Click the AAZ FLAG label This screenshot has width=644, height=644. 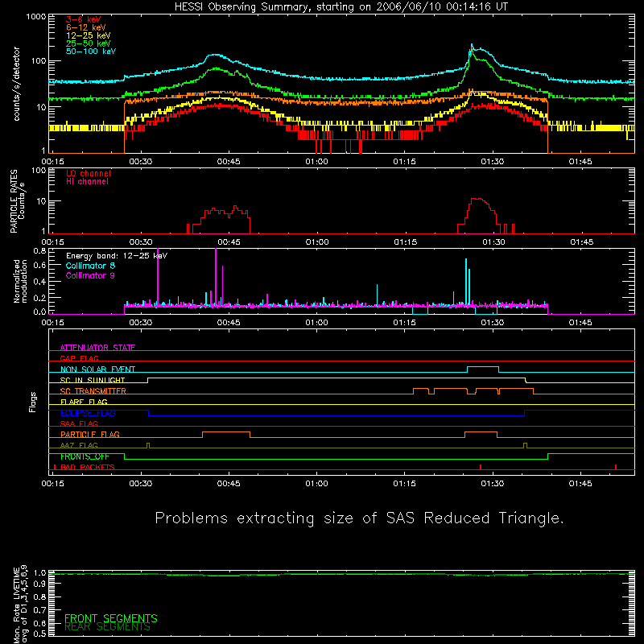point(79,445)
